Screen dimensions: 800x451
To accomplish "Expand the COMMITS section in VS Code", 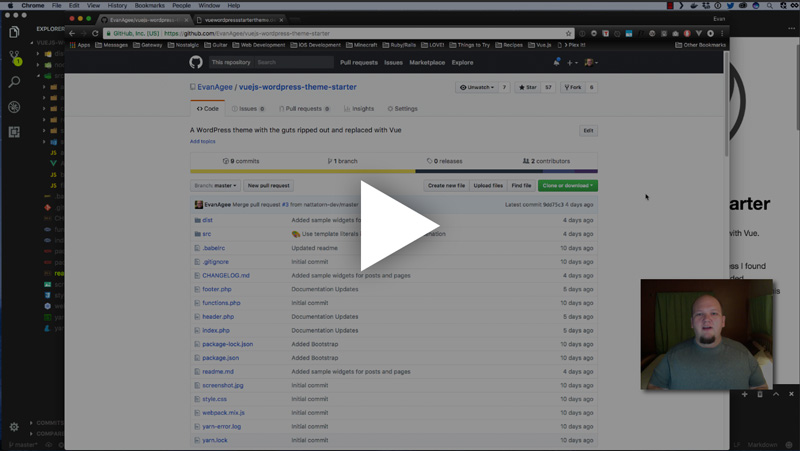I will click(47, 423).
